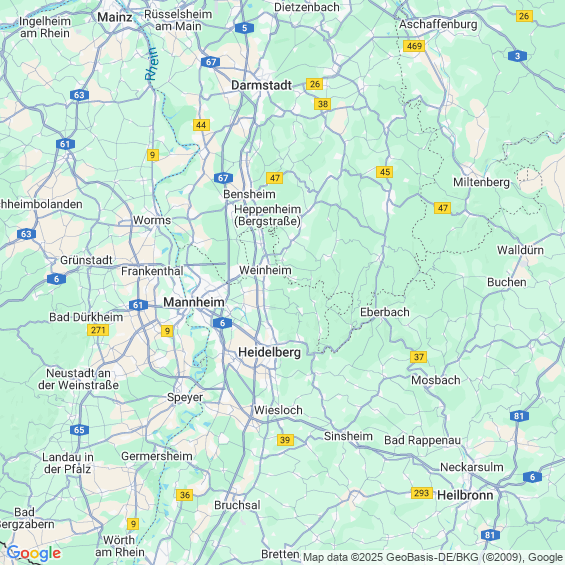Click the A5 highway shield near Rüsselsheim

[x=244, y=28]
